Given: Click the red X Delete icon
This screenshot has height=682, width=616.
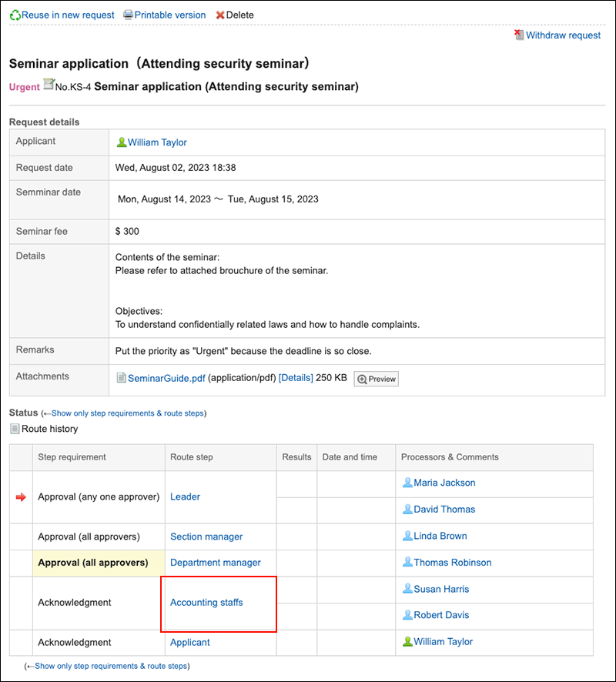Looking at the screenshot, I should click(220, 15).
